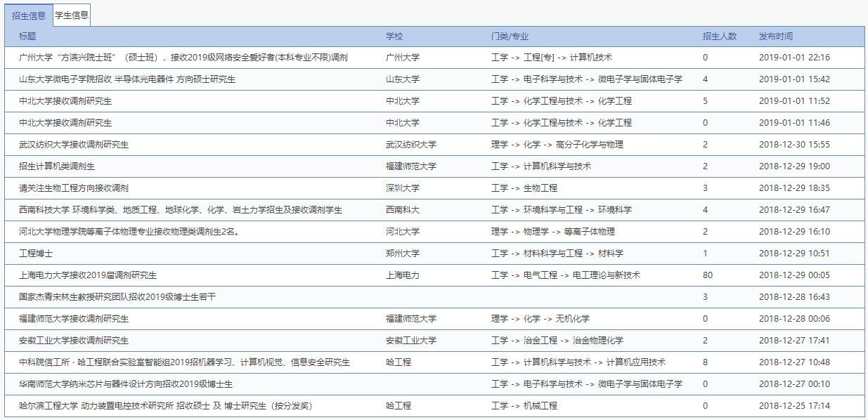Click the 招生人数 column header
Screen dimensions: 868x420
(x=719, y=37)
